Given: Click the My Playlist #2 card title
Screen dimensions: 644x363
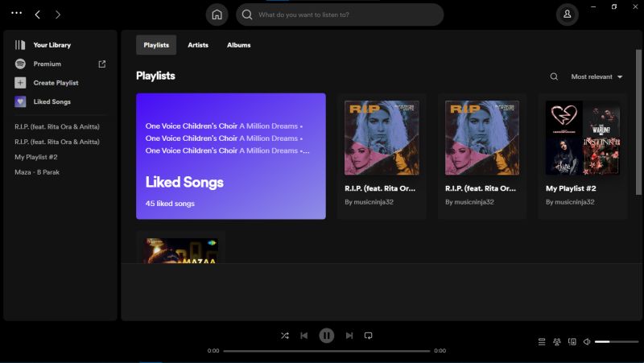Looking at the screenshot, I should [571, 188].
